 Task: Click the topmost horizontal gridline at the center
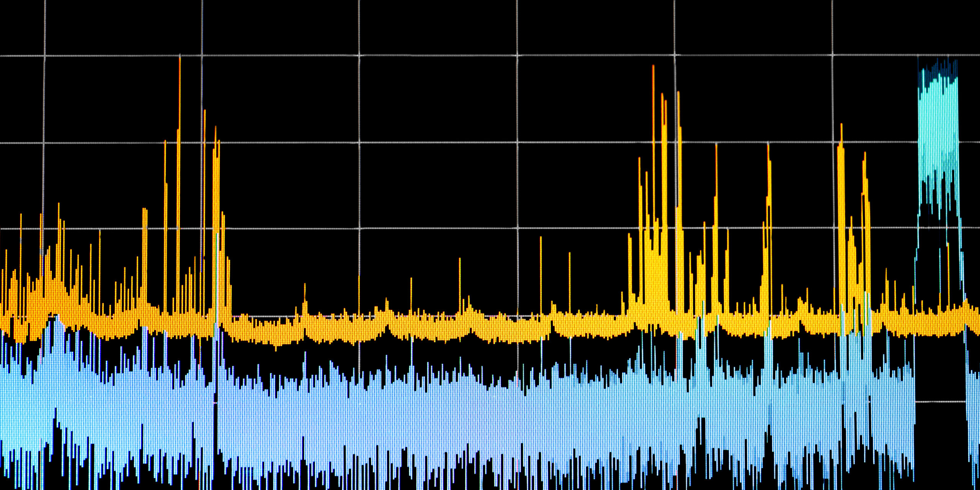pos(490,56)
